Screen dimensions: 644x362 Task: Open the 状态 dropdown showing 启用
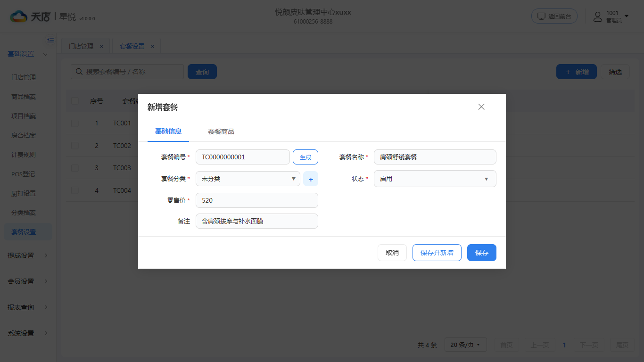[435, 179]
